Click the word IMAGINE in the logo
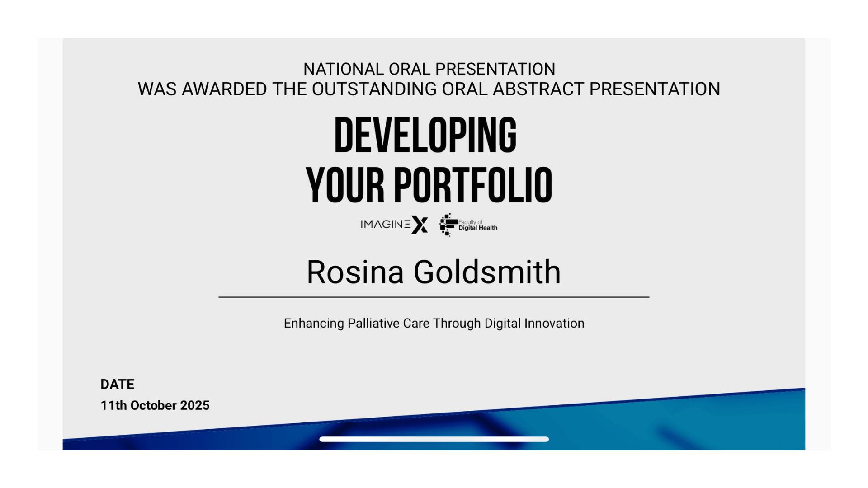Viewport: 868px width, 488px height. pos(385,224)
